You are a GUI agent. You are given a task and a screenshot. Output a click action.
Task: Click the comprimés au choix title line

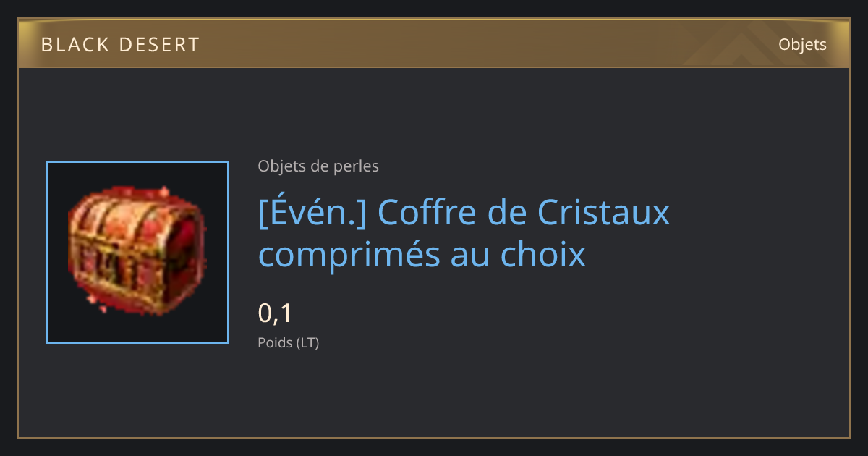[422, 255]
